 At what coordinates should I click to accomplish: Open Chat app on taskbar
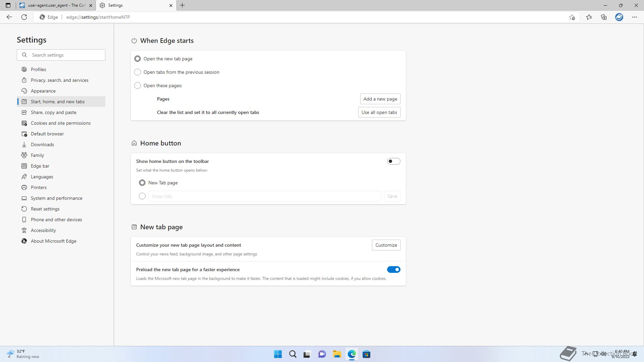click(322, 354)
